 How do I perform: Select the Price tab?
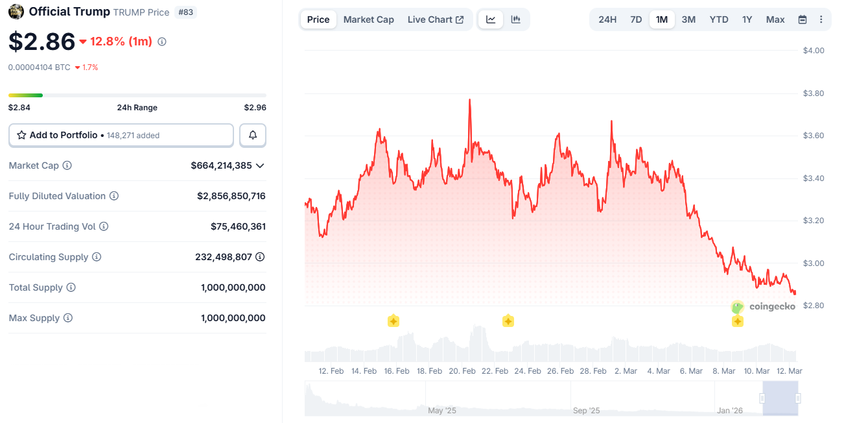pyautogui.click(x=318, y=19)
